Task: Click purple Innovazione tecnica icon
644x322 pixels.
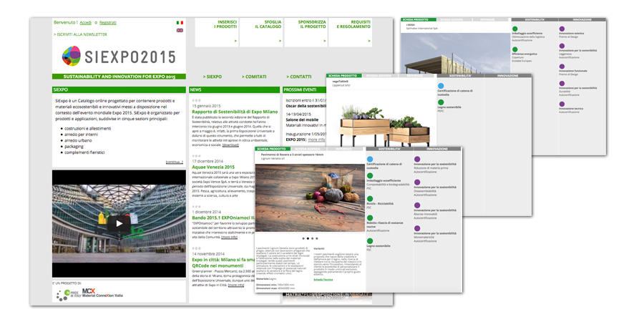Action: click(562, 104)
